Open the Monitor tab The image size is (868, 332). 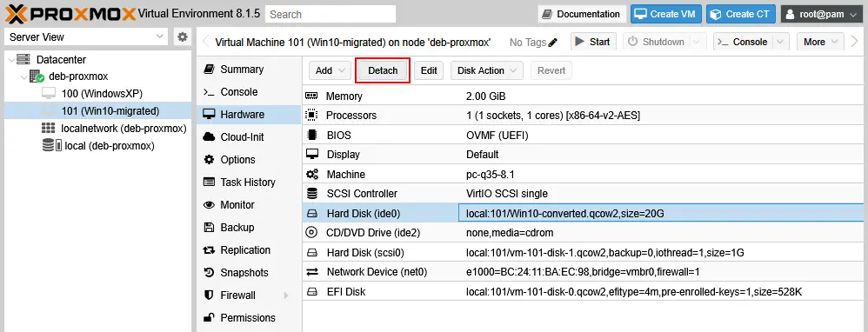pyautogui.click(x=249, y=205)
